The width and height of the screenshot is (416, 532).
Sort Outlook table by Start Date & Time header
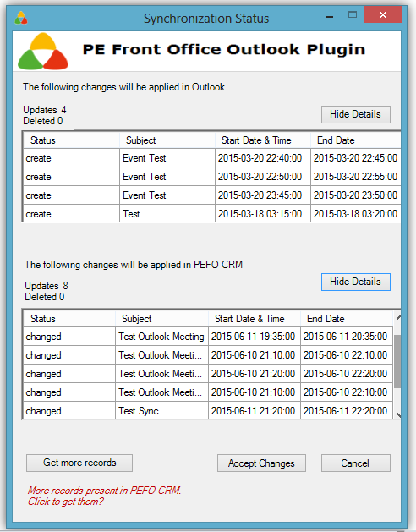(x=263, y=140)
